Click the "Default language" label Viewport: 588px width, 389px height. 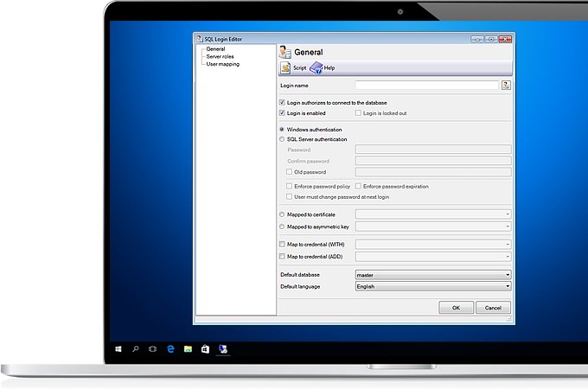[x=300, y=286]
